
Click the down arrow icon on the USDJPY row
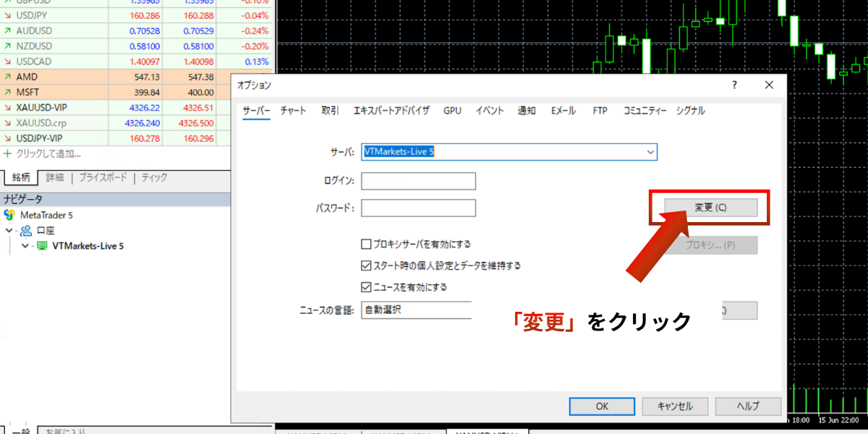coord(8,16)
